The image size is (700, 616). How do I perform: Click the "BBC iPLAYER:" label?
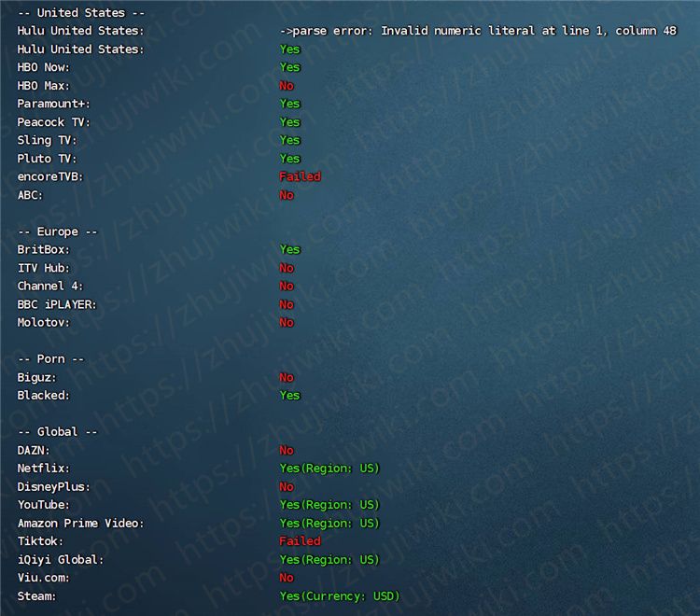pos(57,304)
